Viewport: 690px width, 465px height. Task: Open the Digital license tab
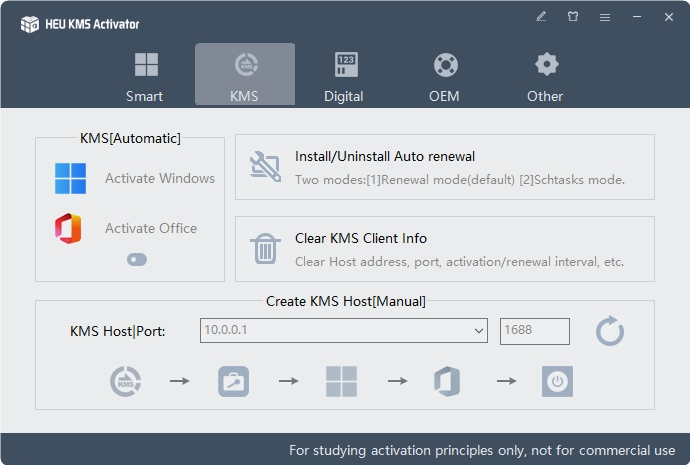[x=344, y=75]
